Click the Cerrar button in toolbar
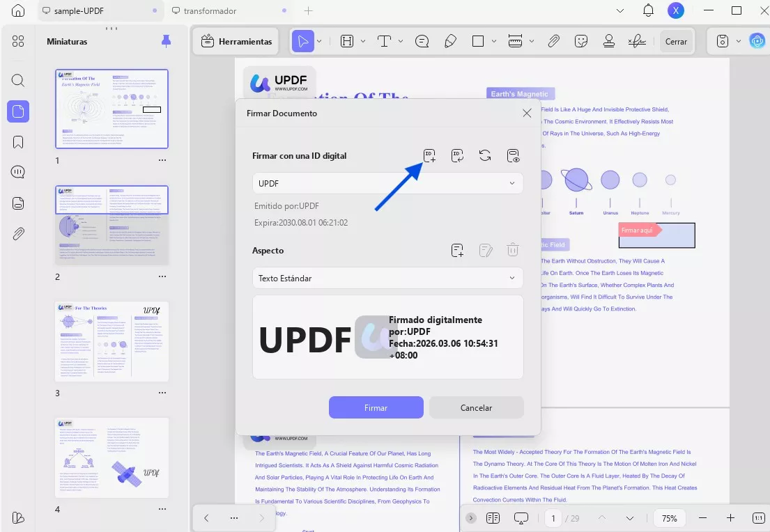Screen dimensions: 770x532 coord(676,41)
